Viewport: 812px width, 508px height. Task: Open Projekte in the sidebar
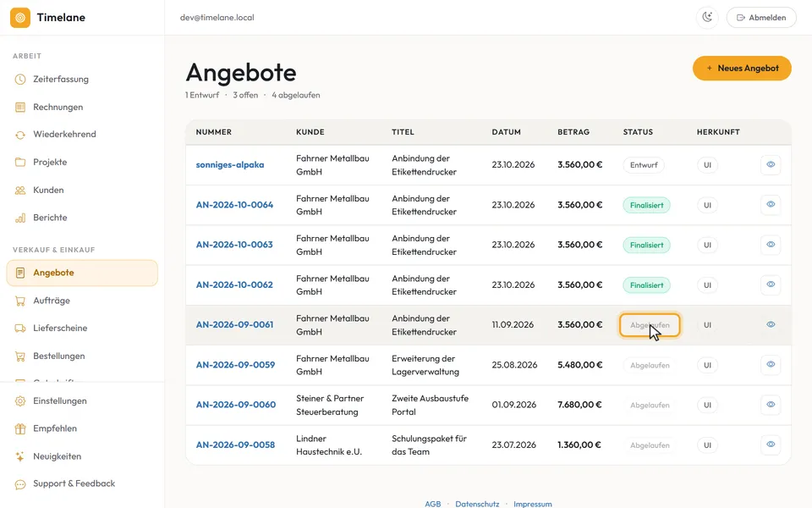82,163
